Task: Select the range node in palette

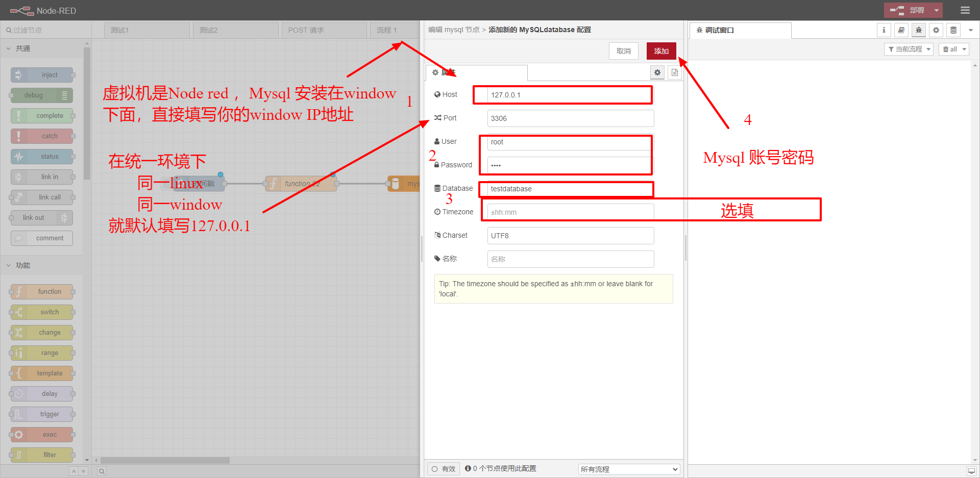Action: pyautogui.click(x=42, y=353)
